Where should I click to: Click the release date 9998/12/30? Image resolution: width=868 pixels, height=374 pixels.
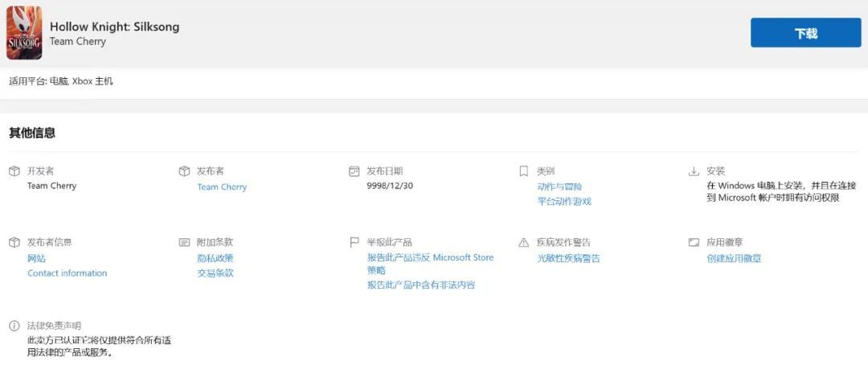pyautogui.click(x=390, y=186)
